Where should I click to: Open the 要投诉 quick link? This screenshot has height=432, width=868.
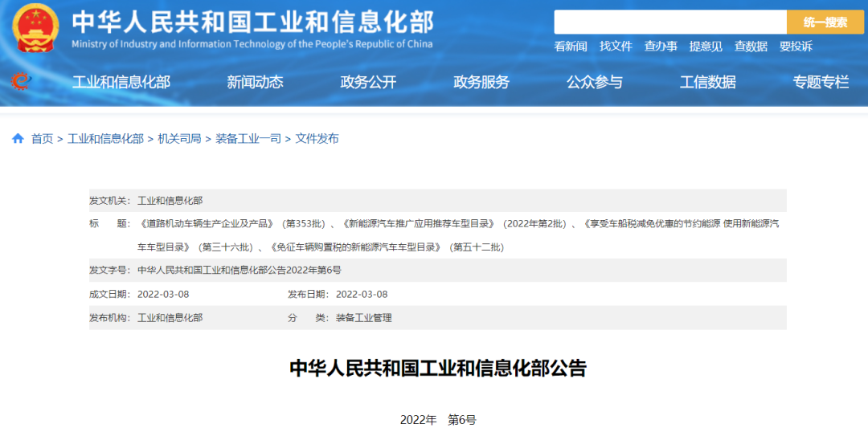click(796, 47)
